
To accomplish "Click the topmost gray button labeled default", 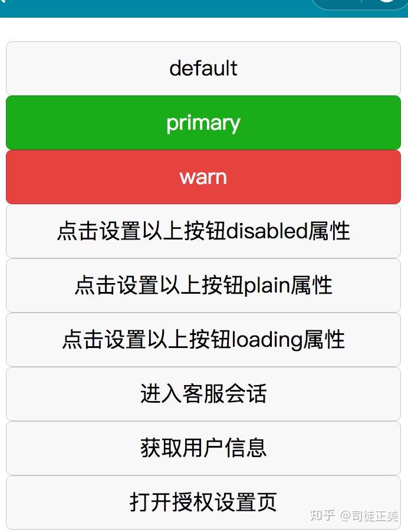I will tap(203, 68).
